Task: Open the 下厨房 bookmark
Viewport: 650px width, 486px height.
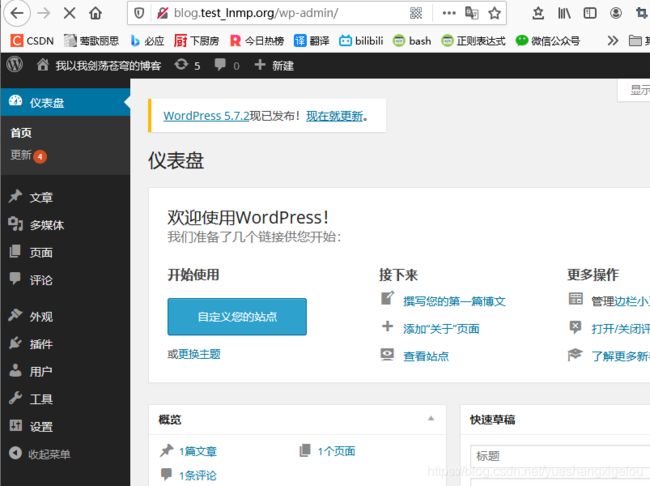Action: pos(196,41)
